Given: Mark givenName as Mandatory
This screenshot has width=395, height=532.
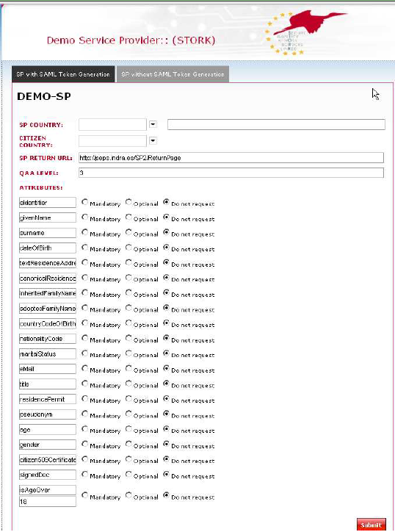Looking at the screenshot, I should pos(84,218).
